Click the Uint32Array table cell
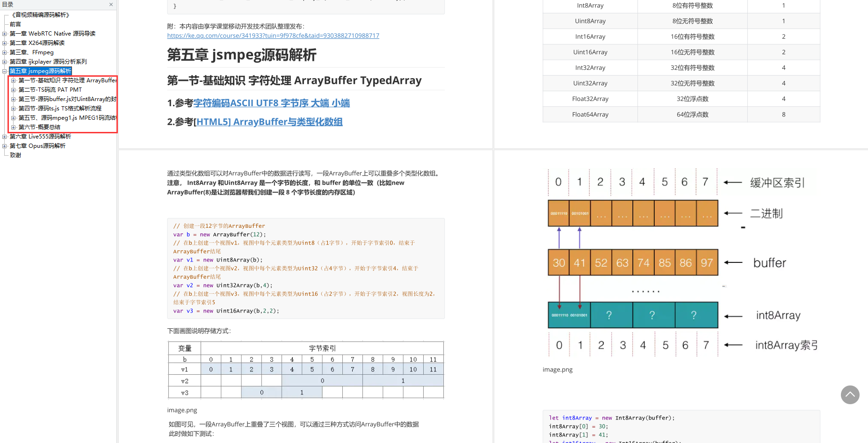Viewport: 868px width, 443px height. coord(590,83)
